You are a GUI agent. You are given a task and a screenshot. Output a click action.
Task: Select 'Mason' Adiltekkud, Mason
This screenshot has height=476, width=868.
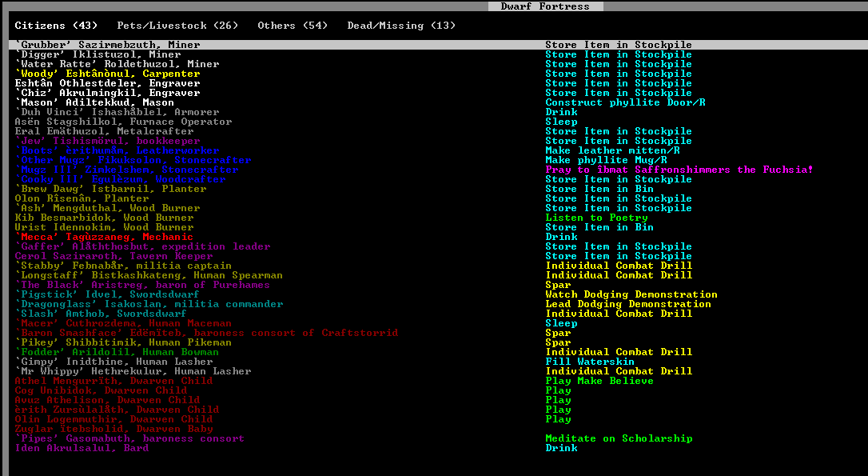94,102
